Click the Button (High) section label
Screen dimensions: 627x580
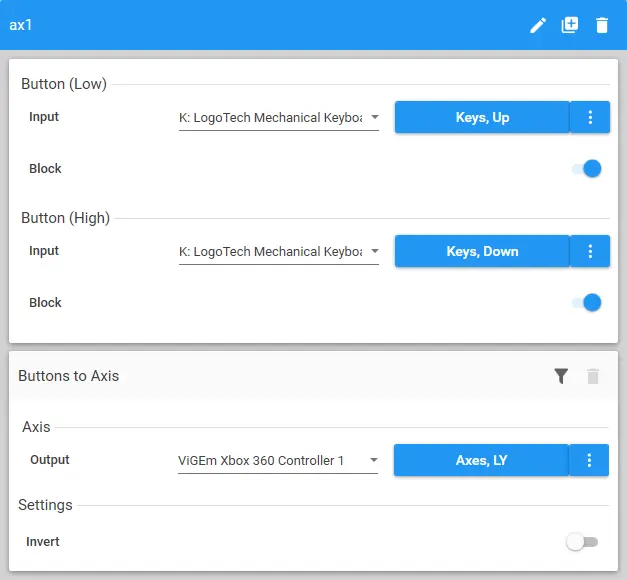[66, 218]
